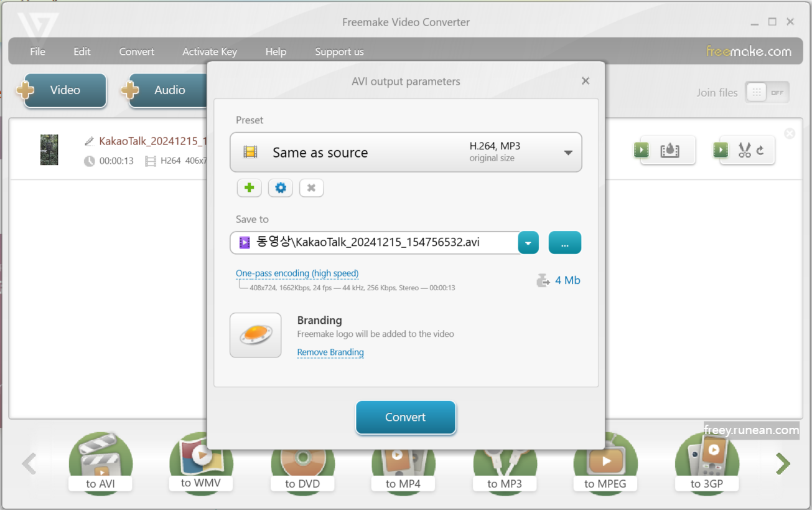Viewport: 812px width, 510px height.
Task: Select the 4 Mb file size indicator icon
Action: point(543,280)
